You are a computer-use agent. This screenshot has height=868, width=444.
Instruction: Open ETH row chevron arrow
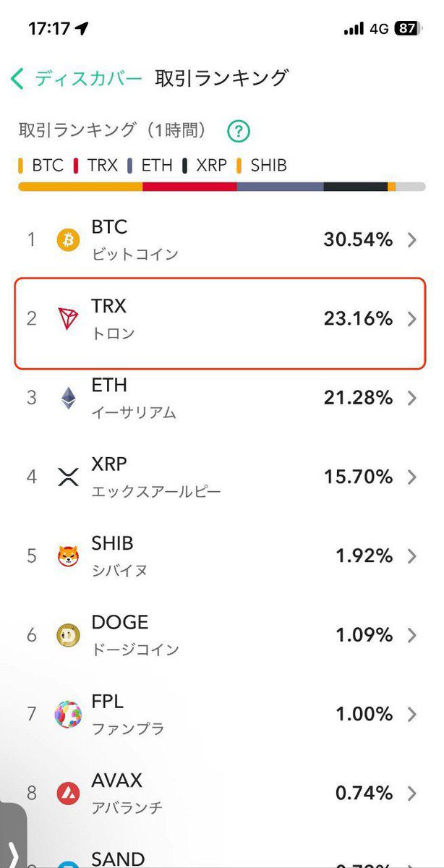pyautogui.click(x=412, y=399)
